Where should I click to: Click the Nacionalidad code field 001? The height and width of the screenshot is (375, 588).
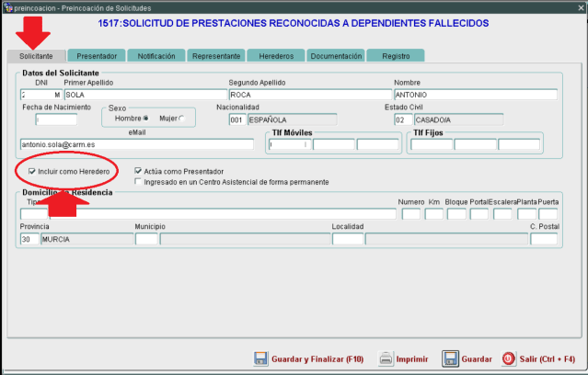click(x=237, y=119)
